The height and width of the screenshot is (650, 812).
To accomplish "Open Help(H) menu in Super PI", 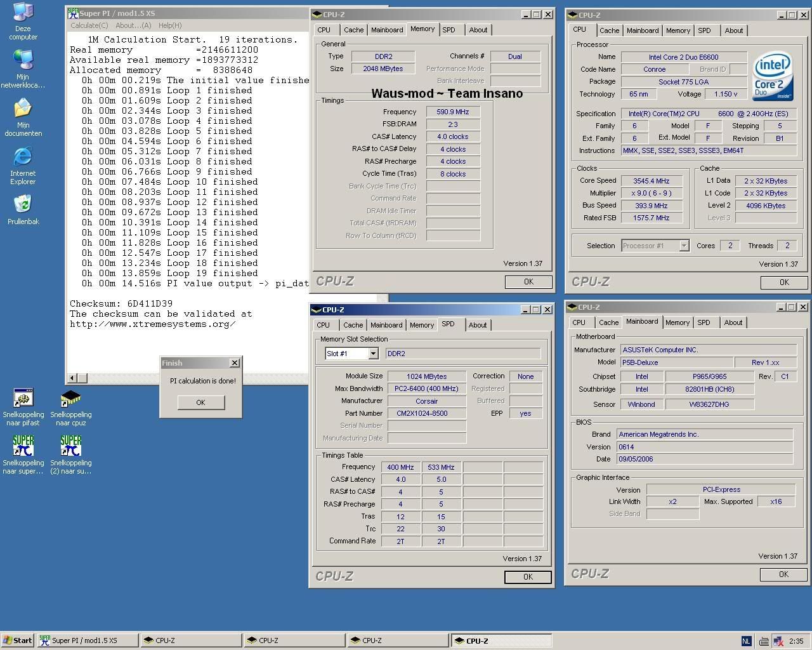I will point(170,25).
